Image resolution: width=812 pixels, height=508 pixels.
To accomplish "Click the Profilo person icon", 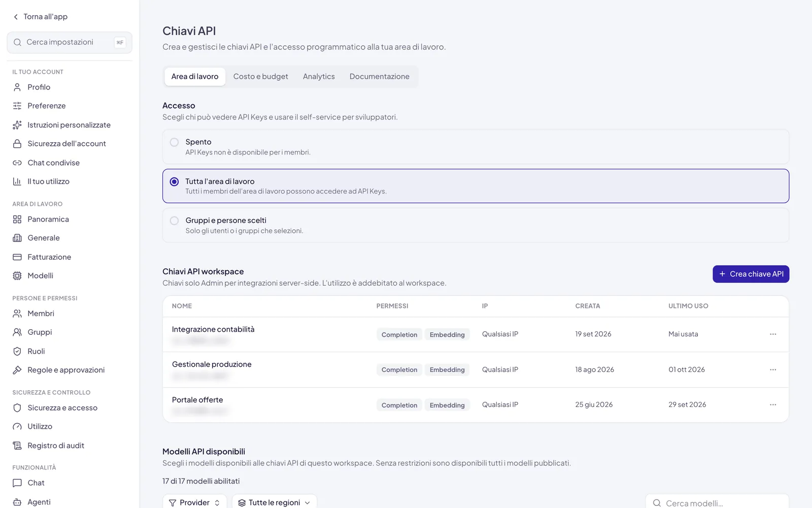I will (x=17, y=87).
